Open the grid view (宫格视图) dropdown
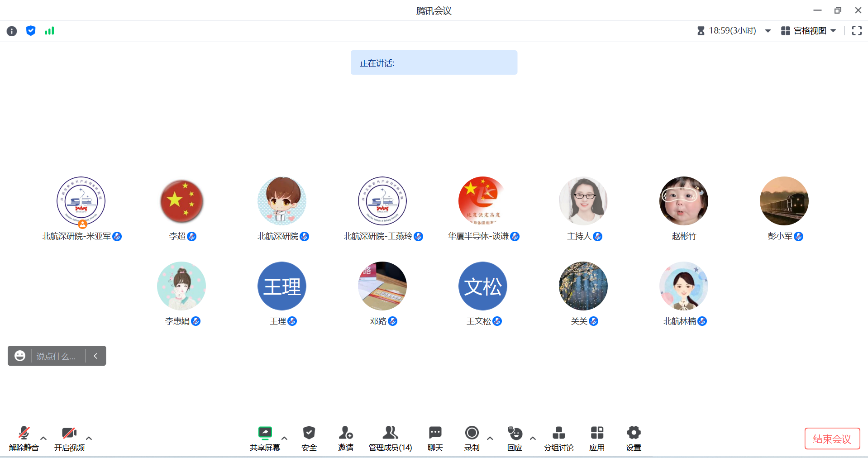This screenshot has width=868, height=458. (809, 31)
